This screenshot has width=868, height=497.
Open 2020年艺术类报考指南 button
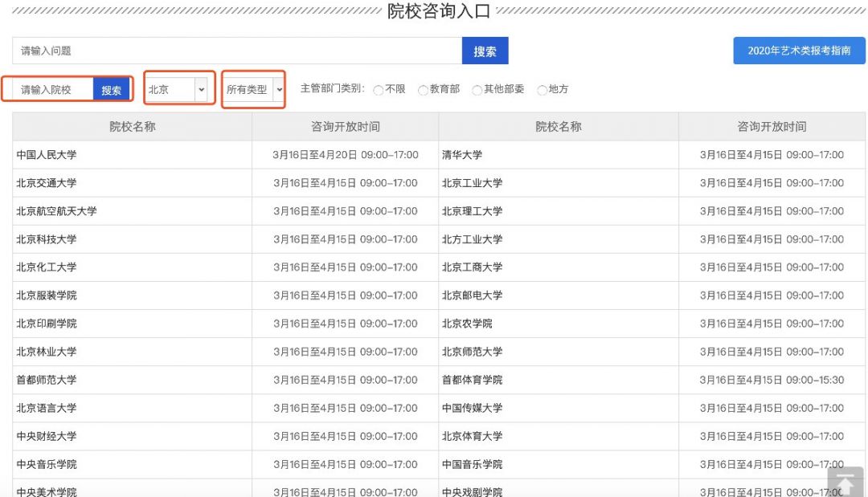(799, 51)
